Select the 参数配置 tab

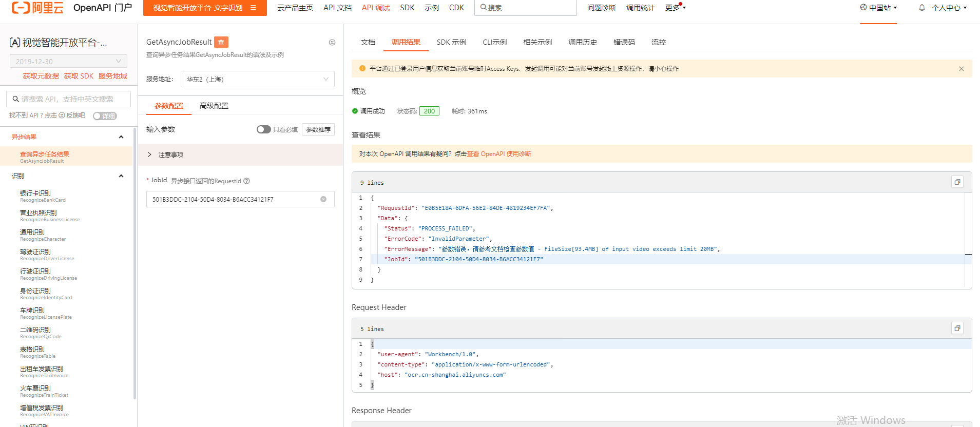pyautogui.click(x=169, y=106)
